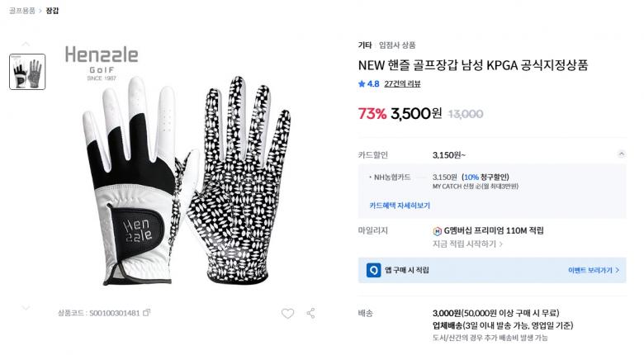Image resolution: width=644 pixels, height=355 pixels.
Task: Select the 장갑 breadcrumb item
Action: click(x=52, y=11)
